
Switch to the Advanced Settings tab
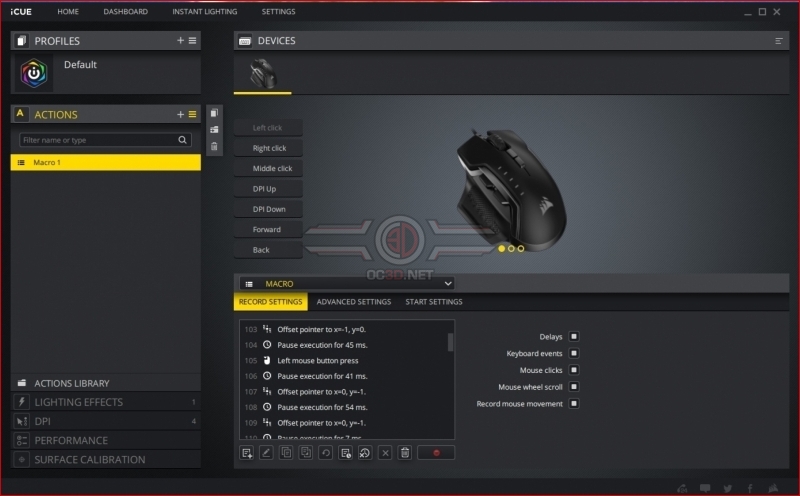click(354, 302)
